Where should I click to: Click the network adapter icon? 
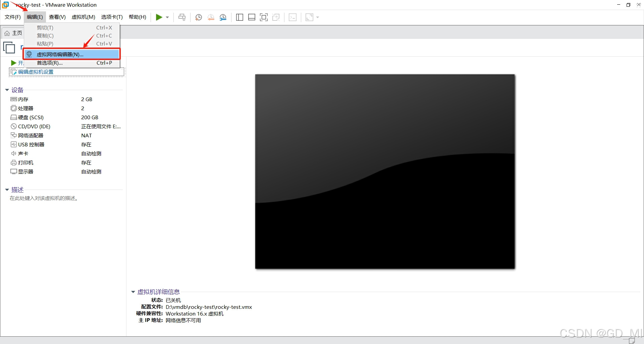coord(14,135)
